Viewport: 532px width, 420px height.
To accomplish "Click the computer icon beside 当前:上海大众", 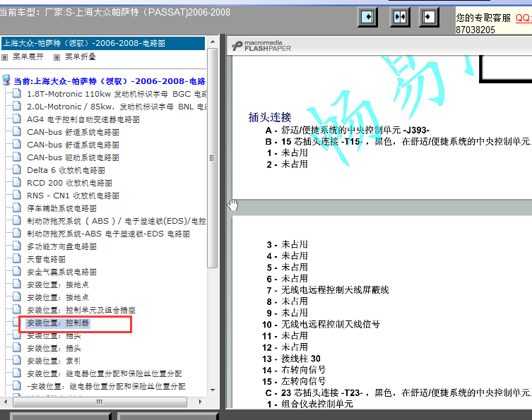I will [6, 80].
